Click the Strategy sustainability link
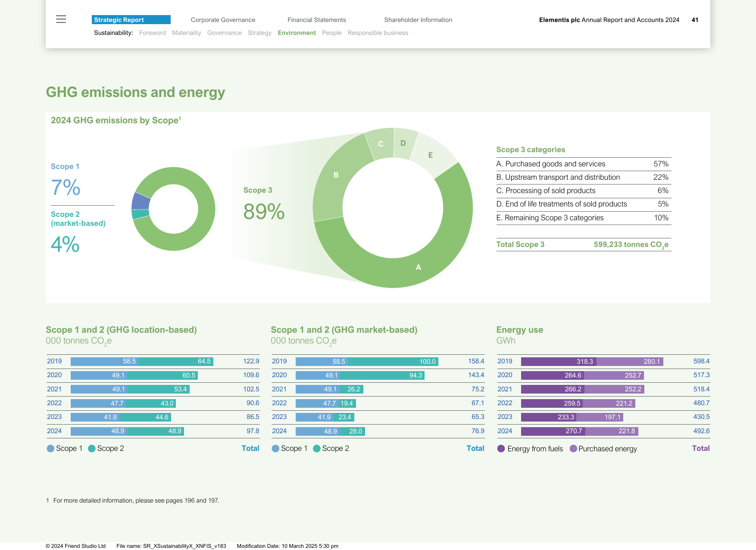756x550 pixels. coord(259,33)
